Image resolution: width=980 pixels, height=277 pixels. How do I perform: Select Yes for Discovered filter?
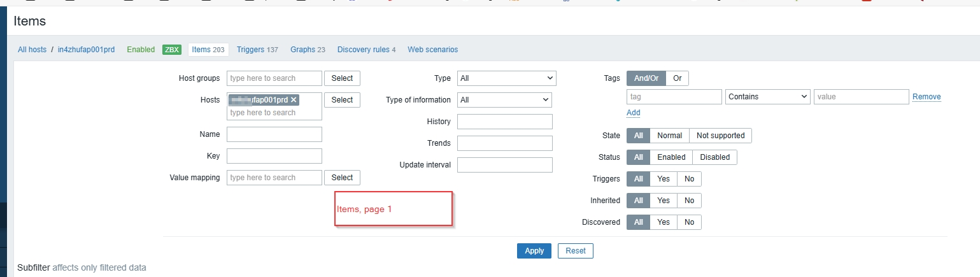[x=664, y=222]
